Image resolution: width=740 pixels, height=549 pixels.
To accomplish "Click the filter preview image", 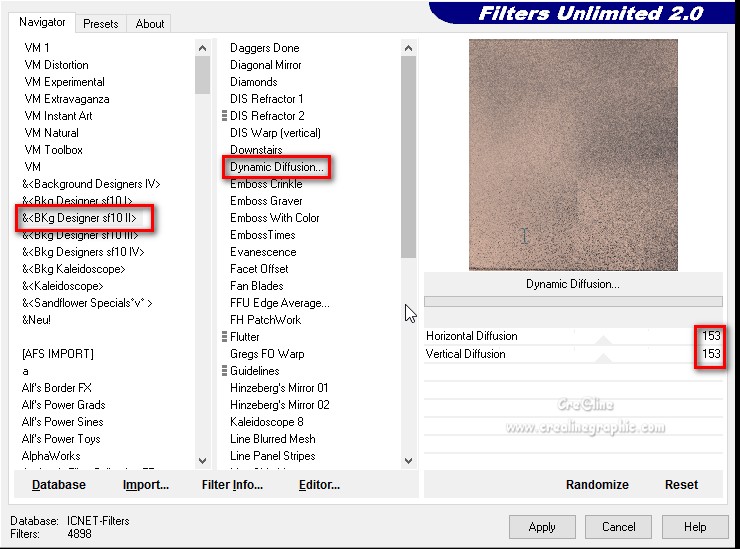I will 573,155.
